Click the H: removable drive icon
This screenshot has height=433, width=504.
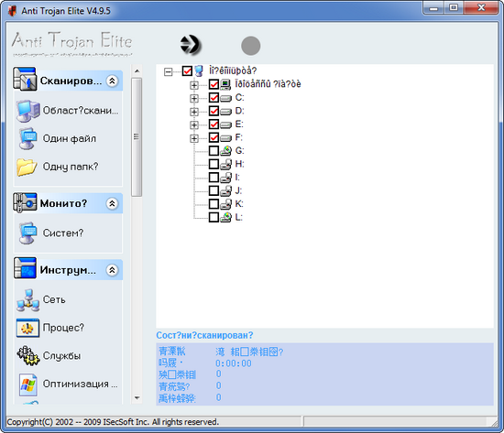226,164
